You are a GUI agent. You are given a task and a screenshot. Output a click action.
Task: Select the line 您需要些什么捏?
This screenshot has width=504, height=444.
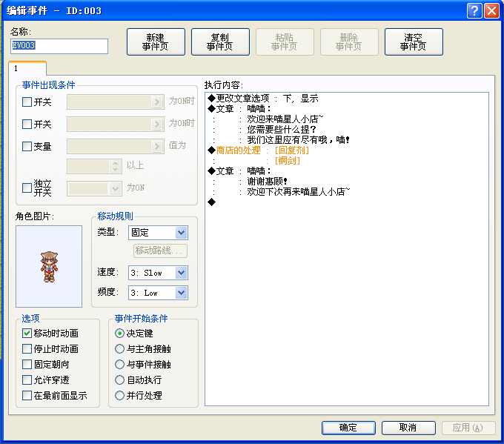[x=347, y=130]
